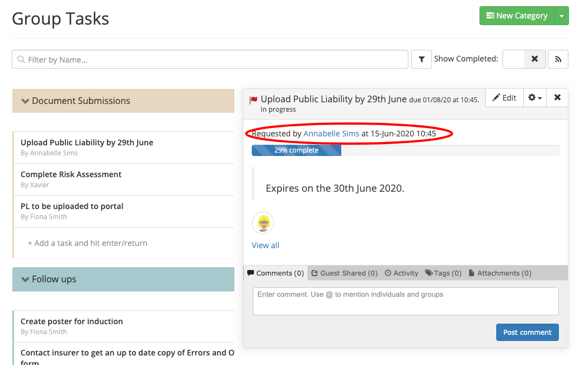Click the red flag priority icon
Viewport: 588px width, 365px height.
[x=253, y=99]
